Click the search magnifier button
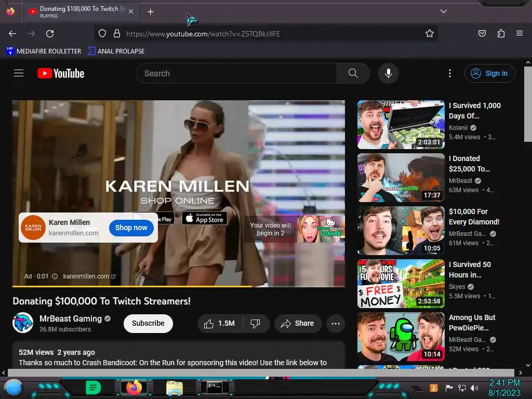The width and height of the screenshot is (532, 399). pyautogui.click(x=353, y=73)
